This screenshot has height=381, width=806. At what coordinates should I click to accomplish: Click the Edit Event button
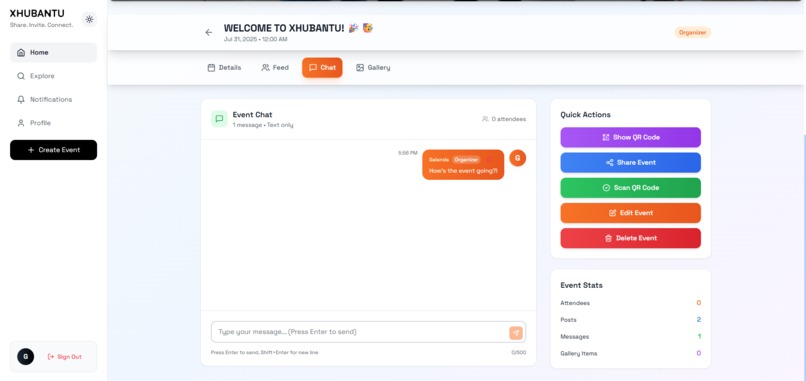pyautogui.click(x=630, y=213)
